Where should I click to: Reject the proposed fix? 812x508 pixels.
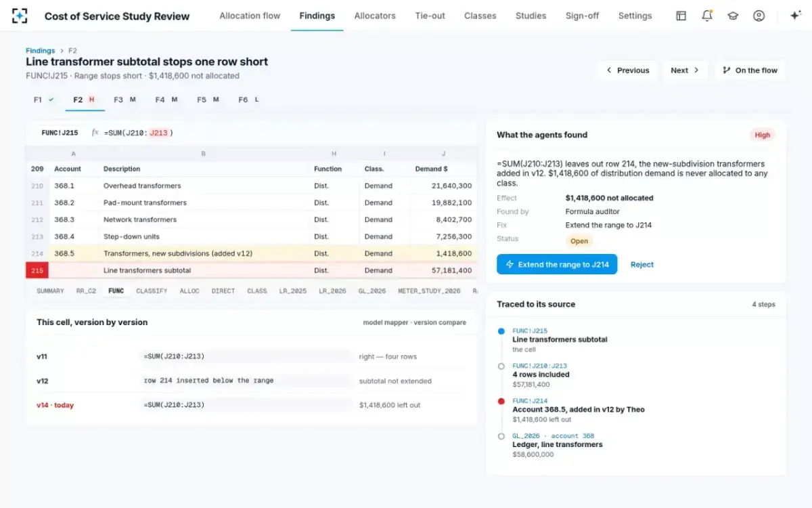pos(642,265)
